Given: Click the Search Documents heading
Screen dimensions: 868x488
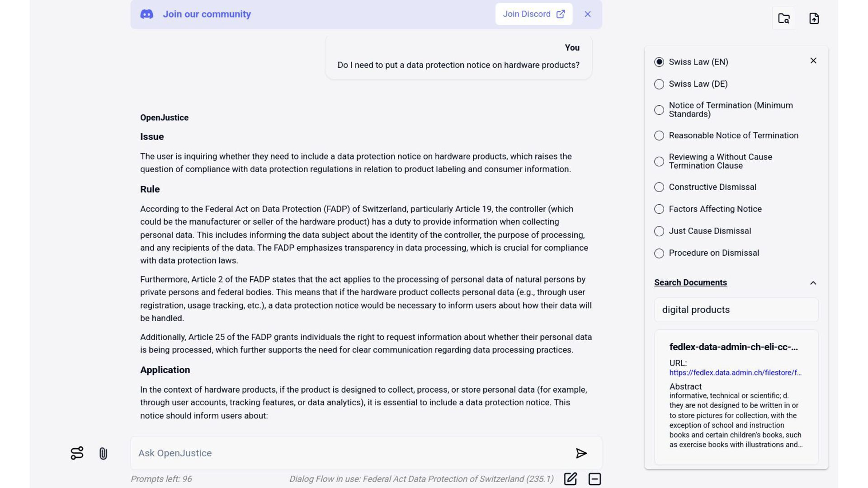Looking at the screenshot, I should (x=690, y=282).
